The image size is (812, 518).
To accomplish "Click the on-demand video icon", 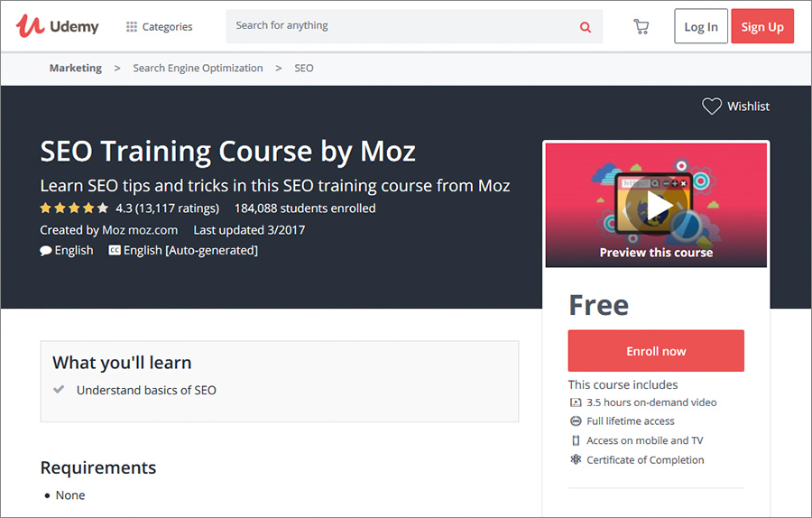I will coord(576,402).
